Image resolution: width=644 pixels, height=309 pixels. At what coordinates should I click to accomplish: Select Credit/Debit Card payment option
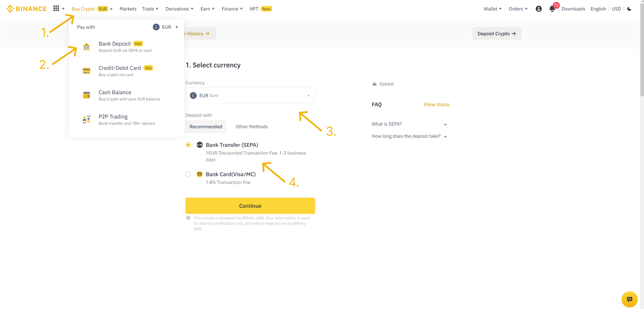pyautogui.click(x=120, y=71)
